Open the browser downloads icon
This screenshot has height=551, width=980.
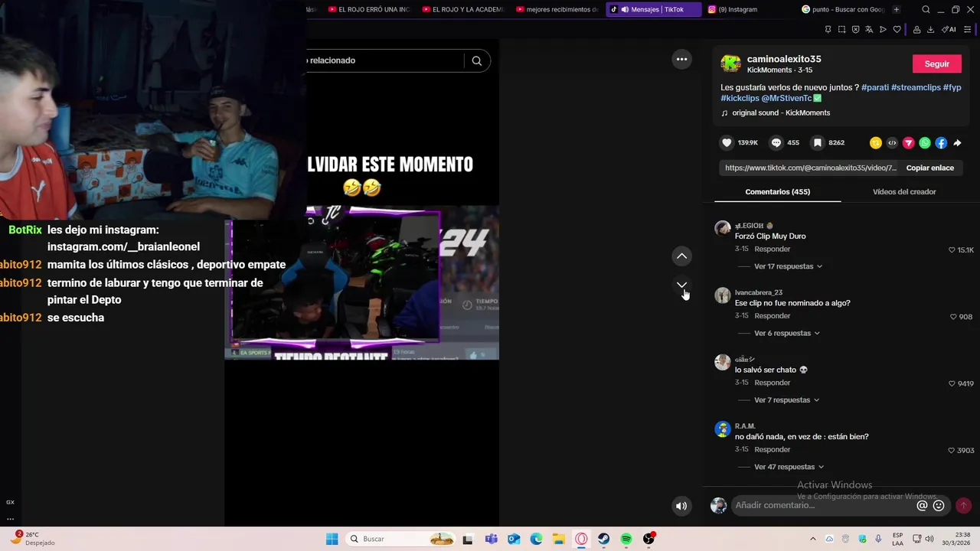[x=930, y=30]
